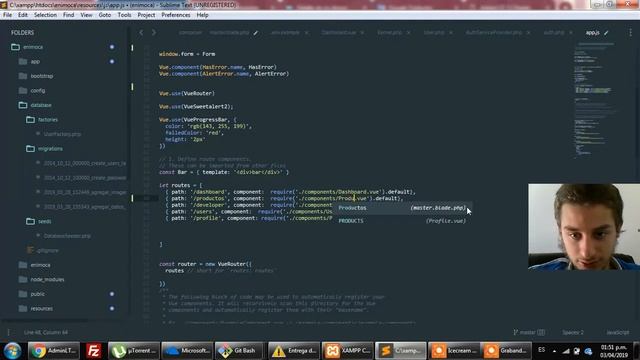Close the auth.php tab

[x=571, y=33]
